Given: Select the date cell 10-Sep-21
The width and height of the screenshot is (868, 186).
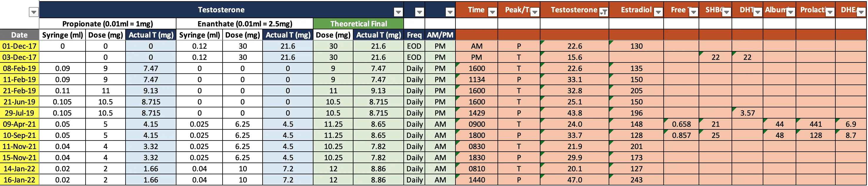Looking at the screenshot, I should [x=19, y=135].
